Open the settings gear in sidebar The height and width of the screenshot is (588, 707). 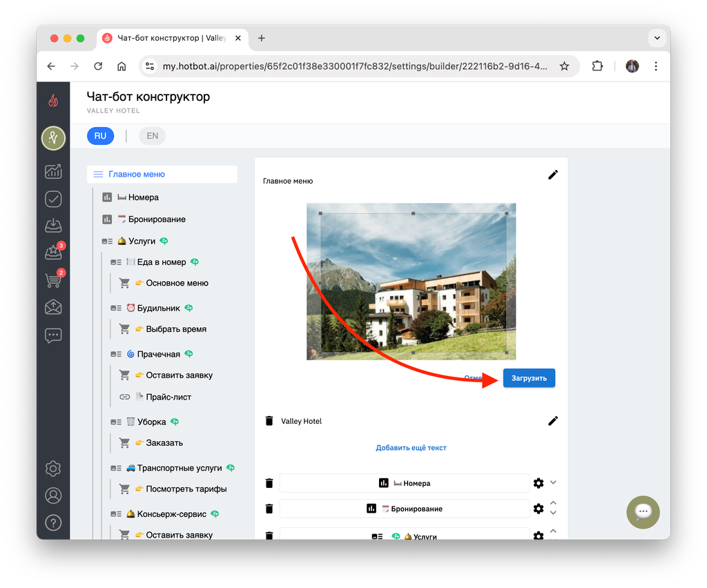[x=53, y=469]
